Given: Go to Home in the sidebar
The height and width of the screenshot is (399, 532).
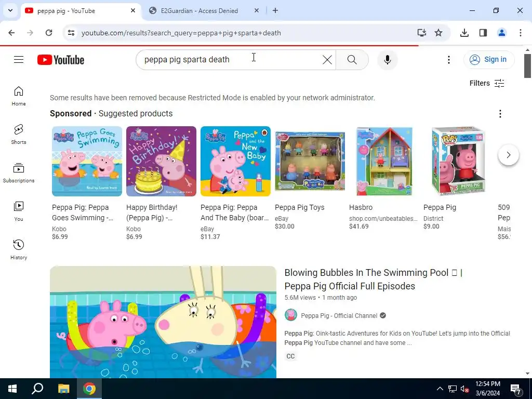Looking at the screenshot, I should tap(19, 96).
